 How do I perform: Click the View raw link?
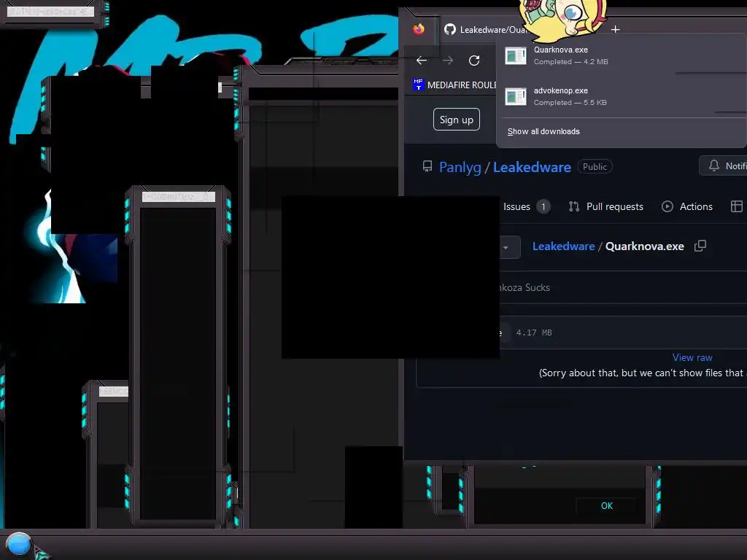(x=692, y=357)
